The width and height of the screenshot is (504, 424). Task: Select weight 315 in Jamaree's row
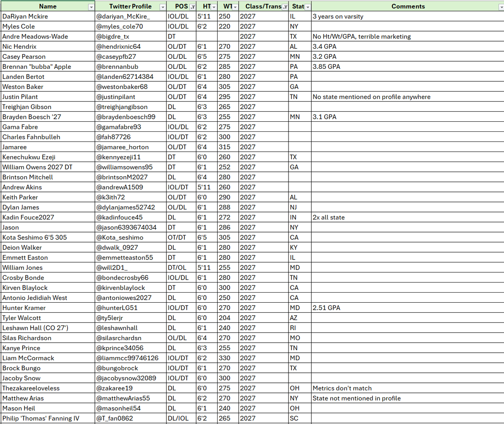tap(228, 147)
